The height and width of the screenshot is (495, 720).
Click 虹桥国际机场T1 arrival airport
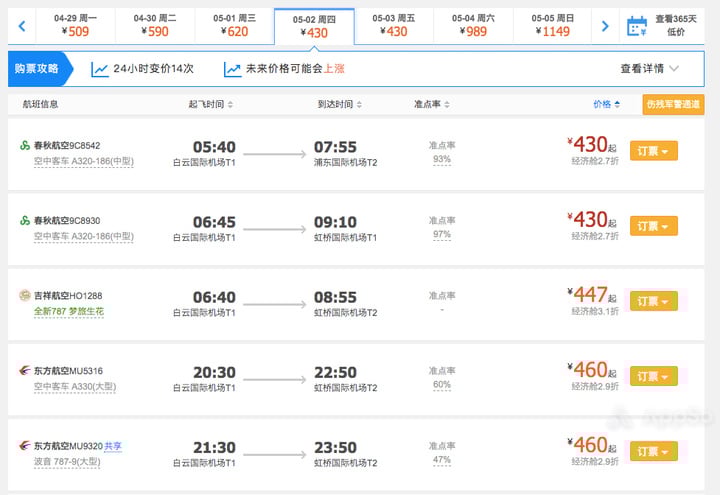(x=345, y=237)
